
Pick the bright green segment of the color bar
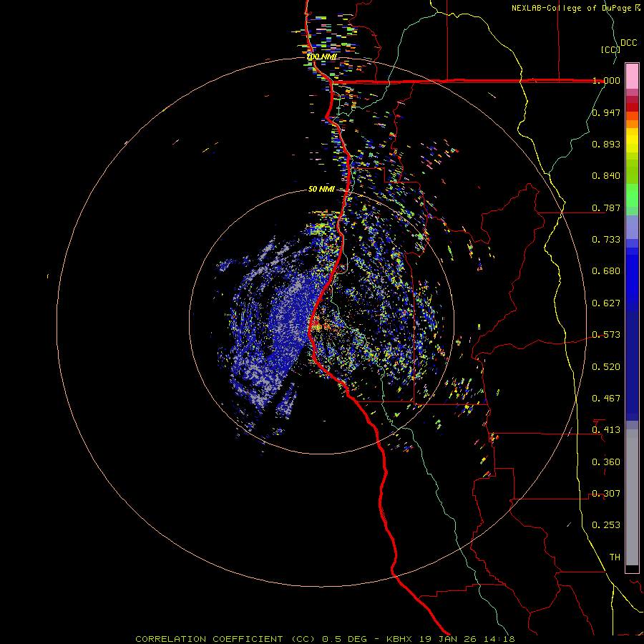632,195
